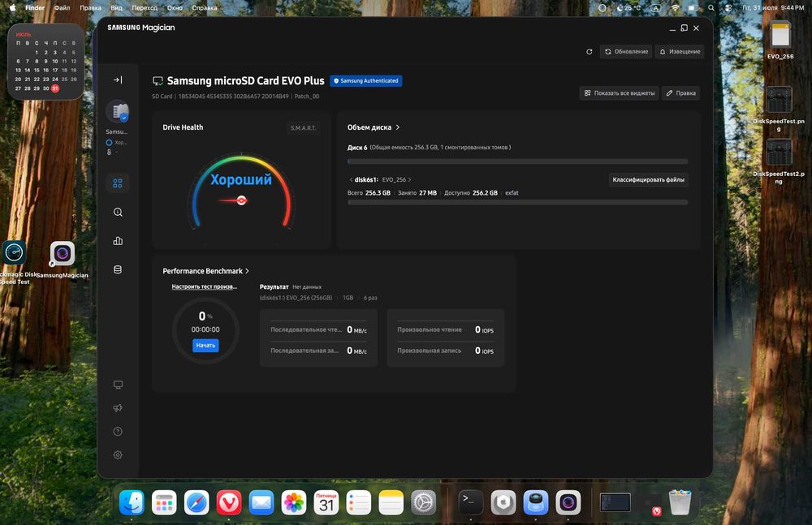Open Notes from the Dock
The image size is (812, 525).
pos(391,502)
